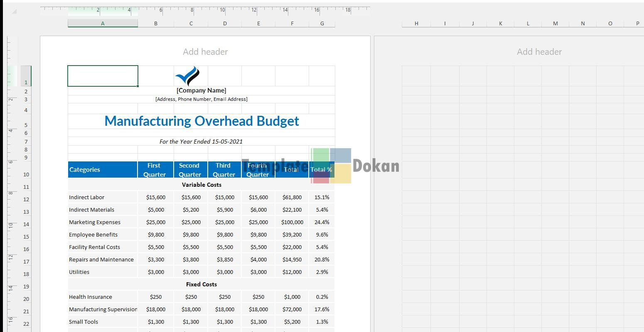Select the column M header
This screenshot has height=332, width=644.
click(556, 24)
